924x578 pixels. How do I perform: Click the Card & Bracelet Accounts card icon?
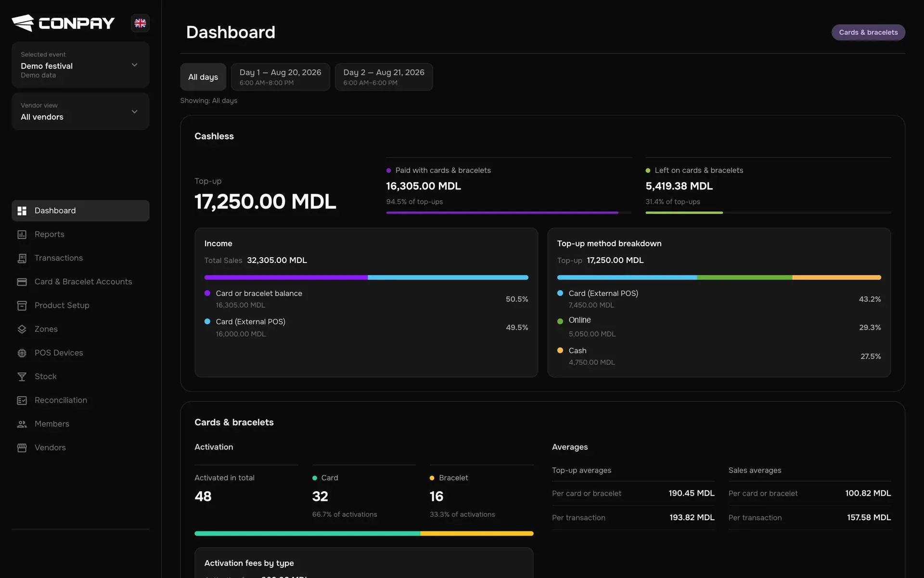click(22, 282)
